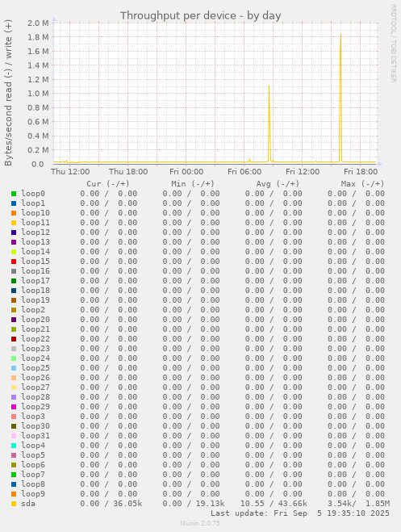Select the 'loop20' legend label
401x532 pixels.
click(x=36, y=319)
